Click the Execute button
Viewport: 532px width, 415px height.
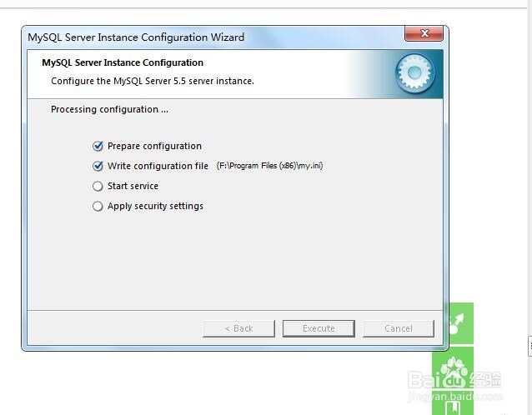pos(319,328)
